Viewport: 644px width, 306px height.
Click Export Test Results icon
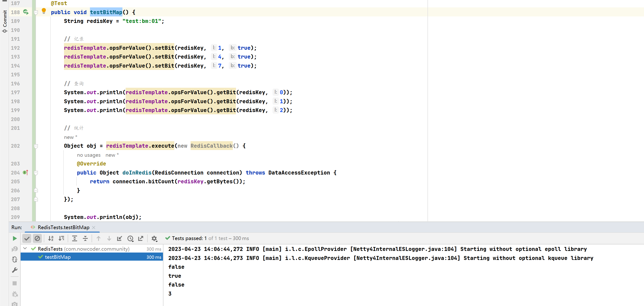tap(141, 238)
